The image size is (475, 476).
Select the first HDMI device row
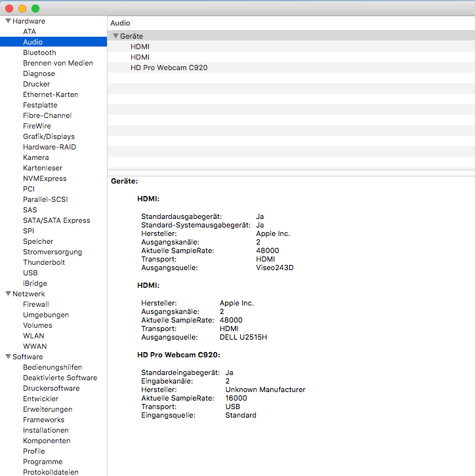point(140,47)
